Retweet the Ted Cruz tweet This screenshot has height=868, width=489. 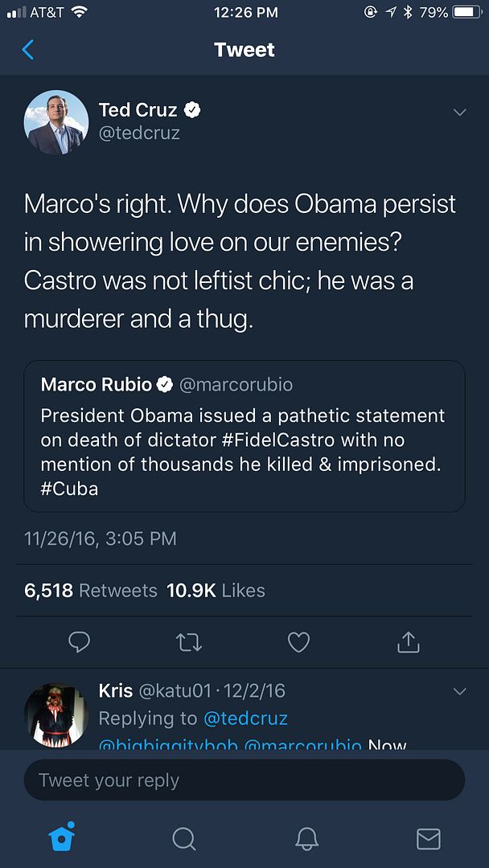coord(189,641)
